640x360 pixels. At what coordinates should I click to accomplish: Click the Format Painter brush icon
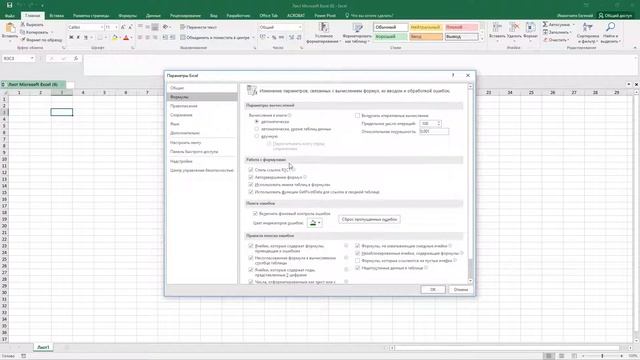pos(23,40)
